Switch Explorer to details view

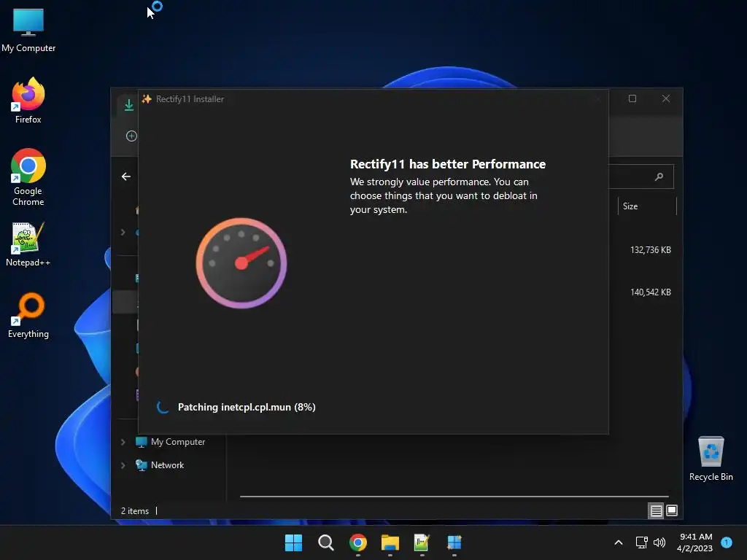pyautogui.click(x=656, y=511)
